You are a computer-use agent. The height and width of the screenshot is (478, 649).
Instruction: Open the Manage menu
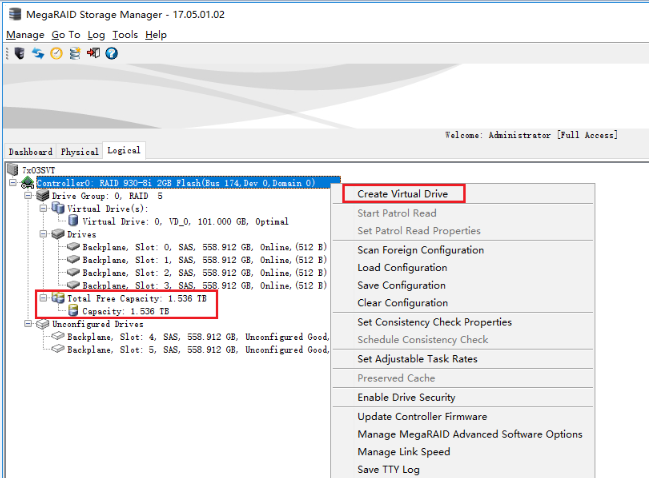tap(25, 34)
